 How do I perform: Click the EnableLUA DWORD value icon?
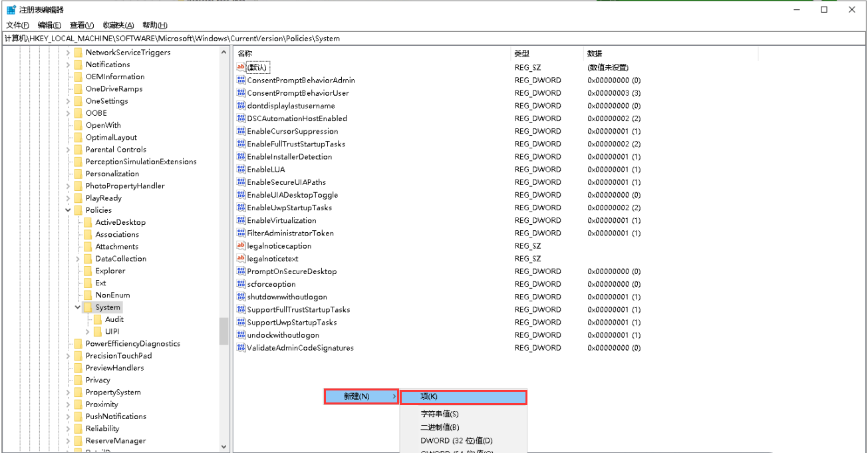[241, 169]
